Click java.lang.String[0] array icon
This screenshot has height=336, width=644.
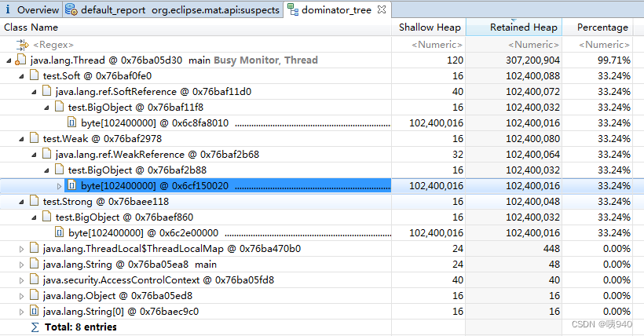pyautogui.click(x=34, y=311)
